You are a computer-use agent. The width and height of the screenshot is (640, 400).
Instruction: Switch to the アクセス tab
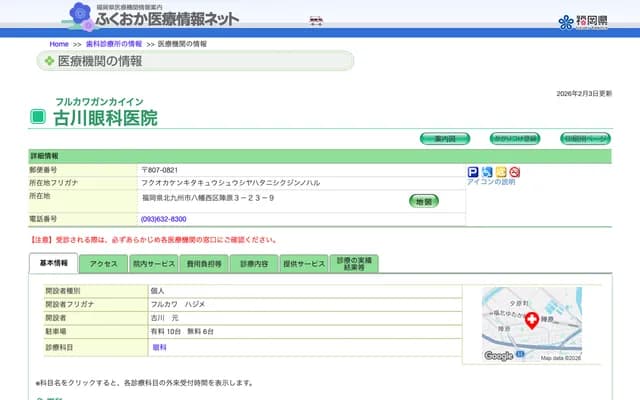104,264
